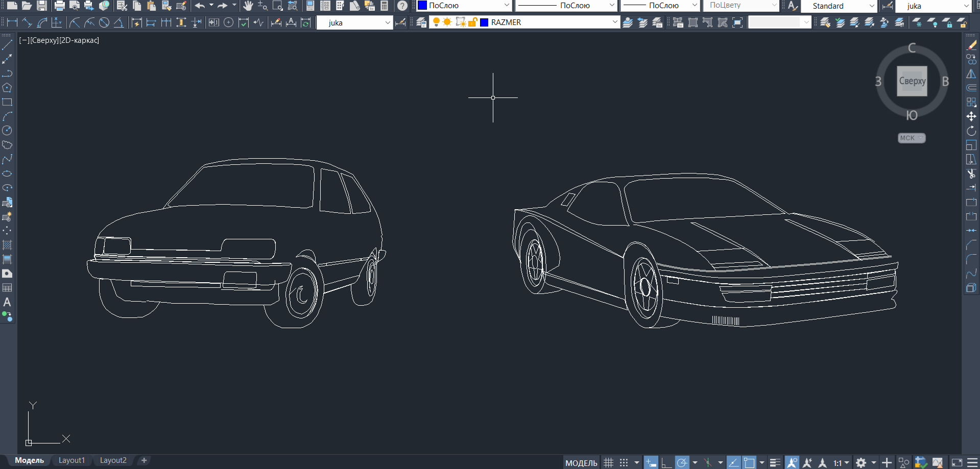
Task: Switch to the Layout2 tab
Action: 113,460
